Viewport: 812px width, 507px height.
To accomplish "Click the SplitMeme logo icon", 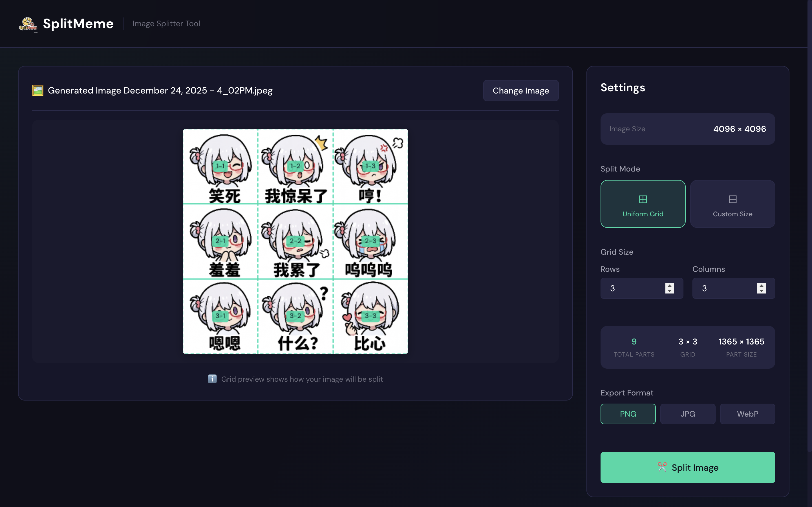I will click(28, 24).
